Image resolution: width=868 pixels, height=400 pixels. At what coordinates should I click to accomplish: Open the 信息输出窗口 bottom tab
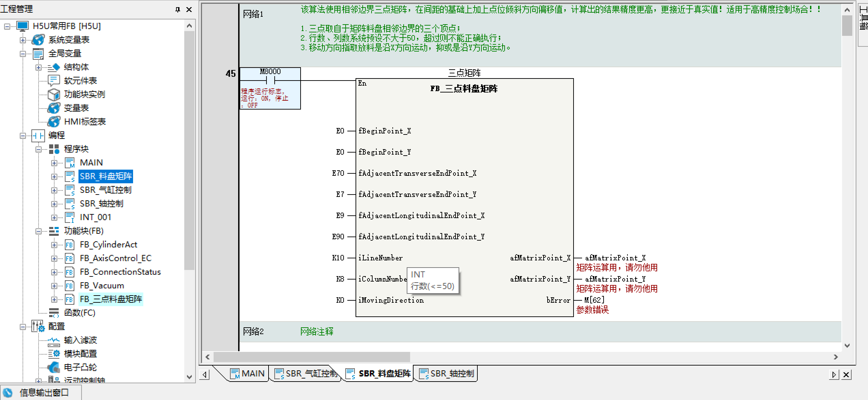tap(41, 393)
